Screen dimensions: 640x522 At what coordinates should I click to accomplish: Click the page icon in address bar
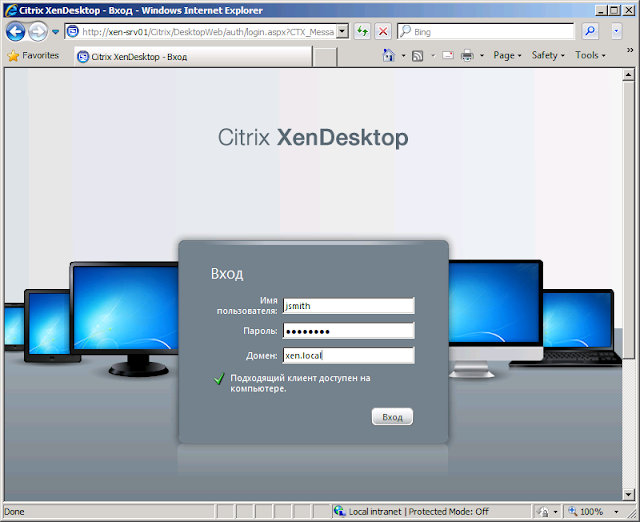73,31
